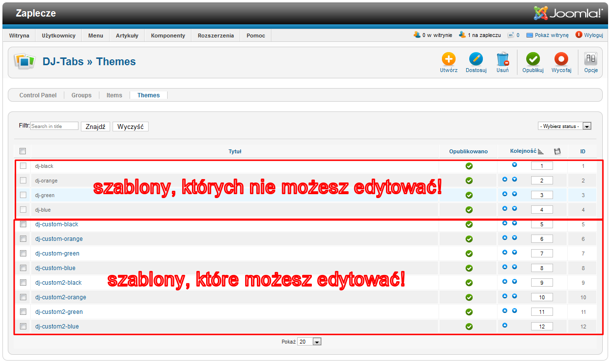Sort by the Opublikowano column header
Screen dimensions: 612x364
pyautogui.click(x=468, y=151)
